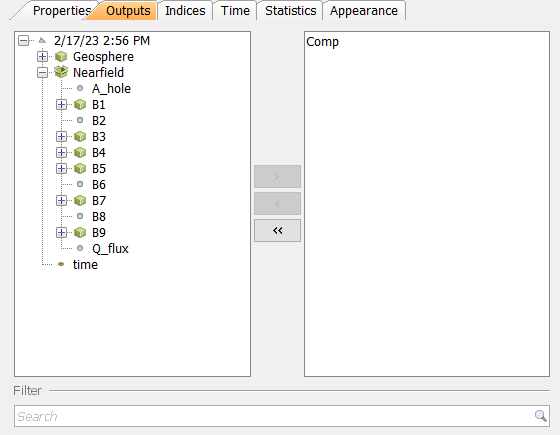Collapse the 2/17/23 2:56 PM root node
This screenshot has height=435, width=560.
click(23, 40)
